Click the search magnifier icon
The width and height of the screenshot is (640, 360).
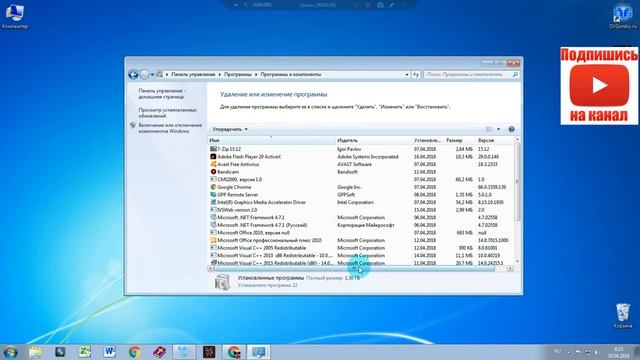[x=515, y=75]
